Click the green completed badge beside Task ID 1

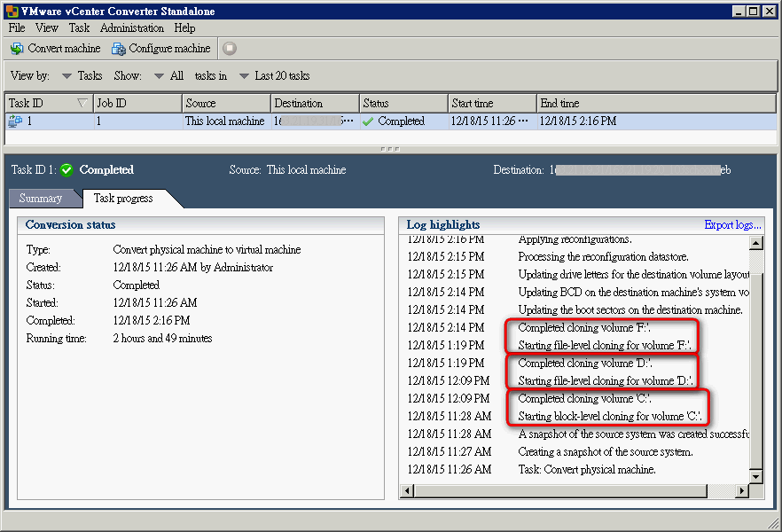tap(66, 170)
